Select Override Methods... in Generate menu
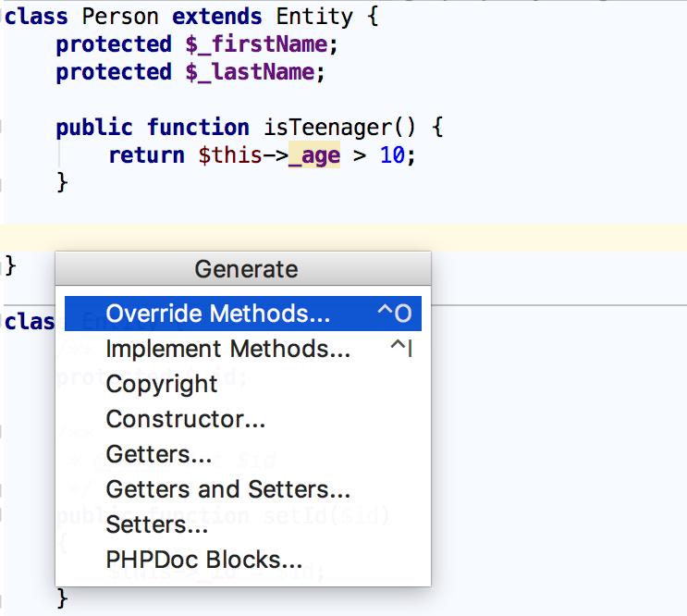Viewport: 687px width, 616px height. [x=217, y=314]
